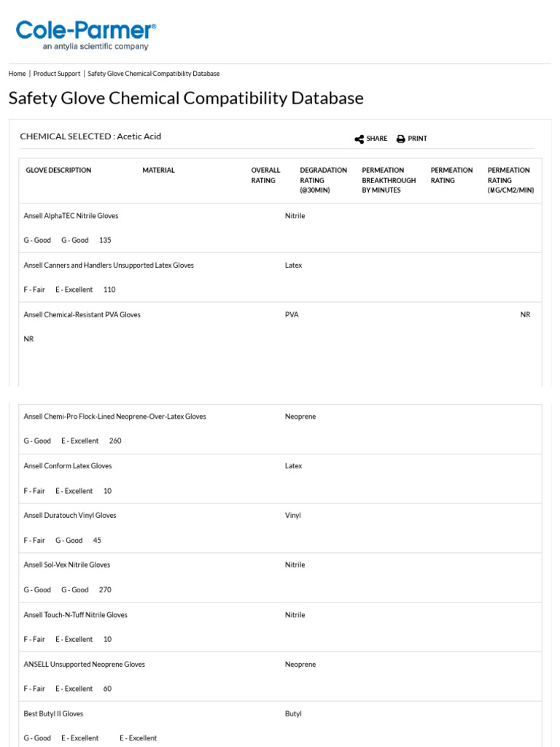
Task: Open Safety Glove Chemical Compatibility Database breadcrumb
Action: pyautogui.click(x=153, y=74)
